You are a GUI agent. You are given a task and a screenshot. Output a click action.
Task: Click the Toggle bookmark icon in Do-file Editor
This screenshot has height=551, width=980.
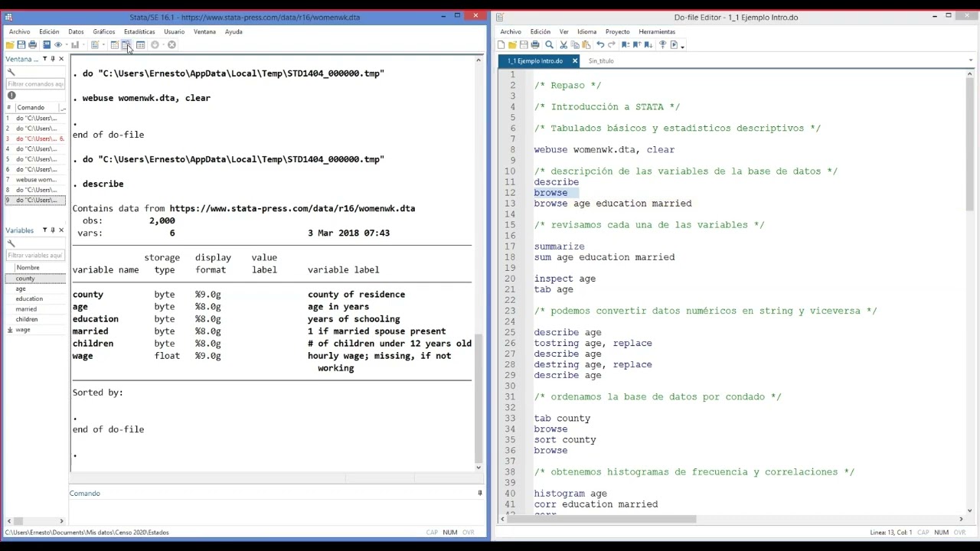tap(626, 44)
